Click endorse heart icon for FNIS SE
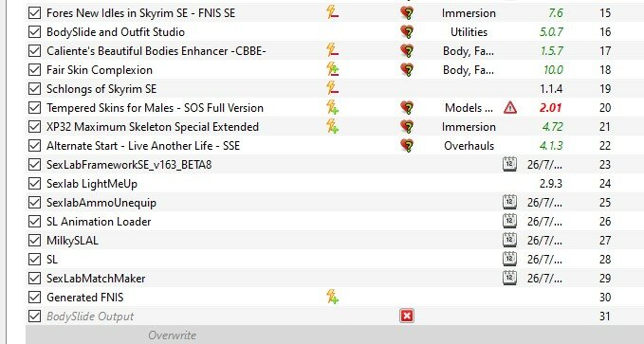 [407, 13]
